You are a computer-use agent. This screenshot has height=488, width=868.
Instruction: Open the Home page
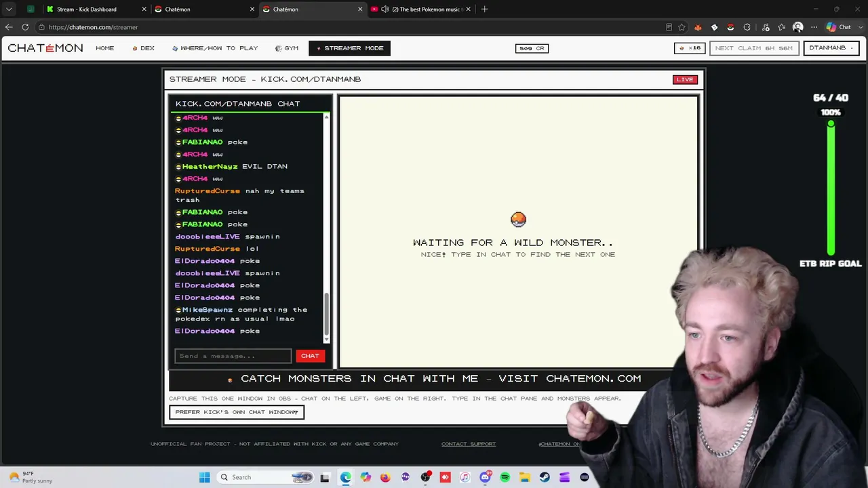pos(105,48)
